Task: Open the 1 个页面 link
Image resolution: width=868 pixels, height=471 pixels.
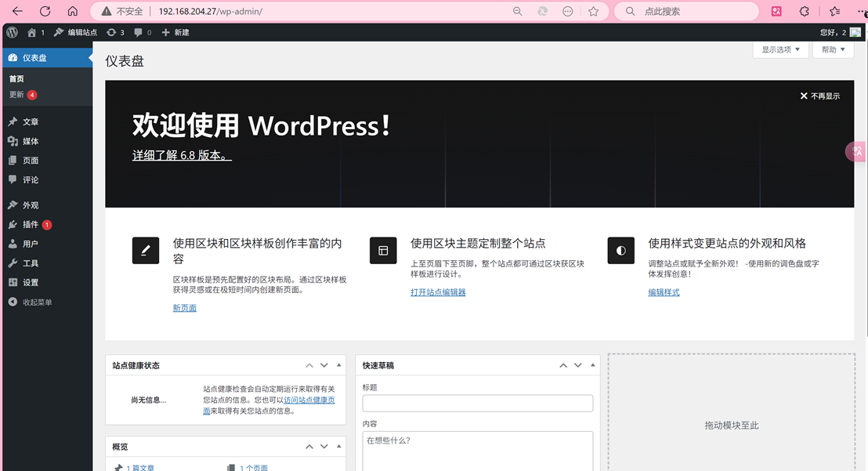Action: coord(254,468)
